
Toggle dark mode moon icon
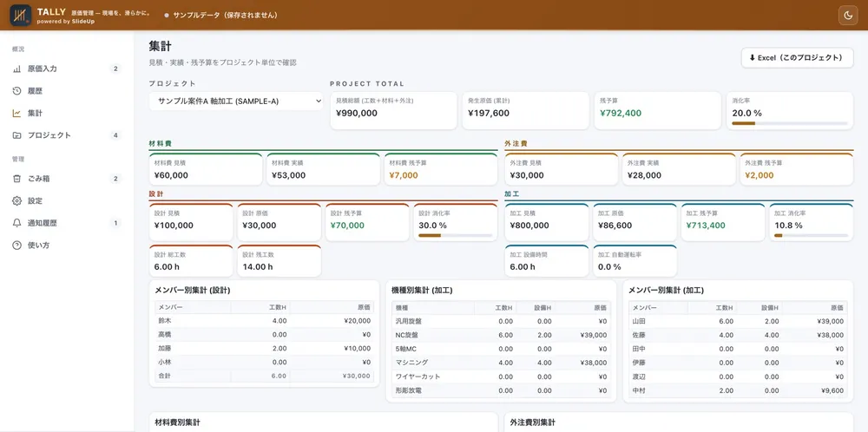(847, 15)
